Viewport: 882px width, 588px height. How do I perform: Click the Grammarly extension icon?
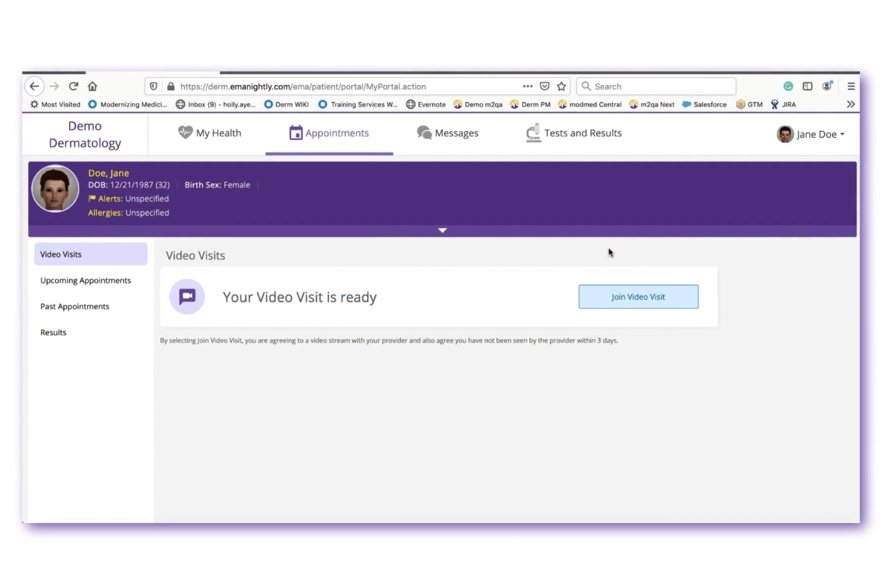click(788, 86)
